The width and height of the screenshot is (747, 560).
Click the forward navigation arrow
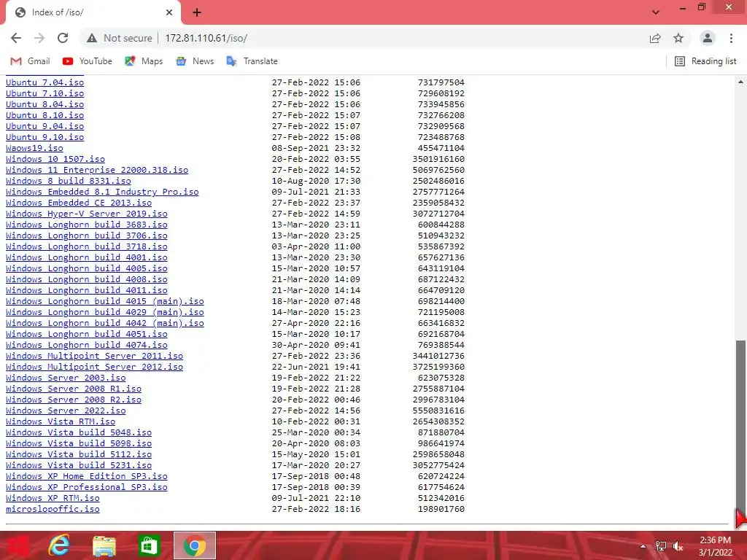(39, 38)
